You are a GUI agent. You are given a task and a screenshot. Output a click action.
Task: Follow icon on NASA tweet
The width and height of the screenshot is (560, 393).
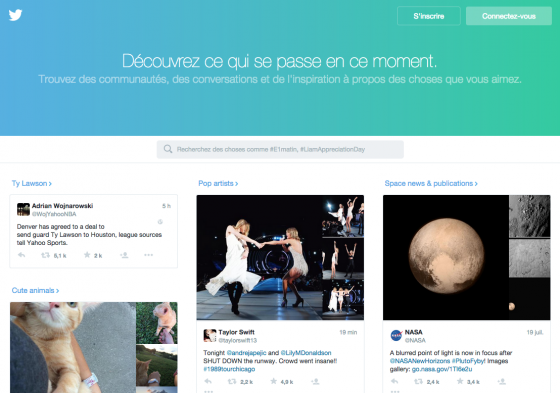(x=501, y=382)
